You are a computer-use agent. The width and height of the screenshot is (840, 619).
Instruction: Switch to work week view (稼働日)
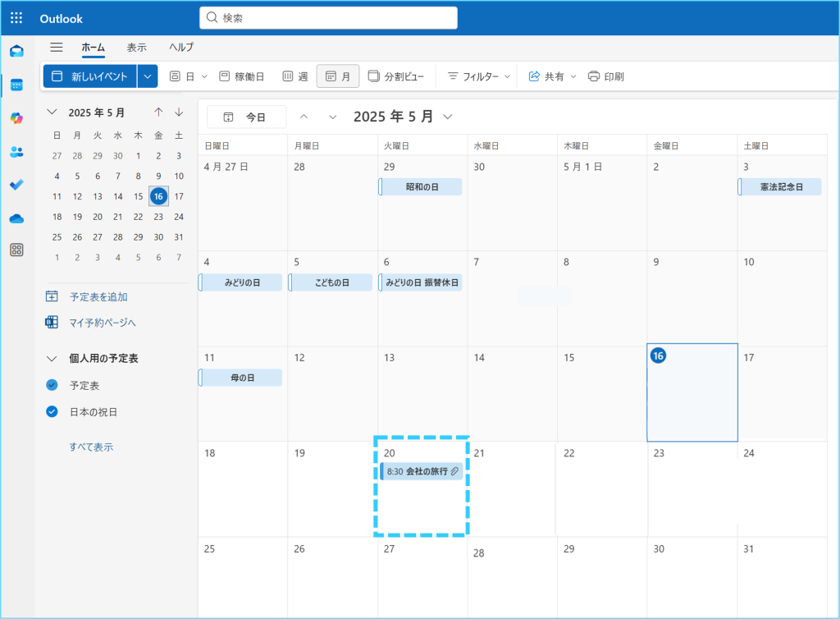(242, 76)
